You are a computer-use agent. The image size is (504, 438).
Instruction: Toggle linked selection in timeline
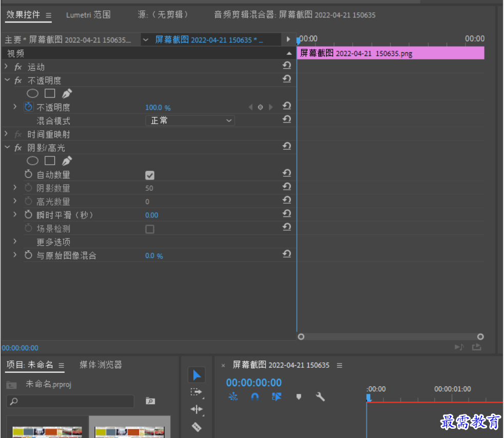[276, 396]
